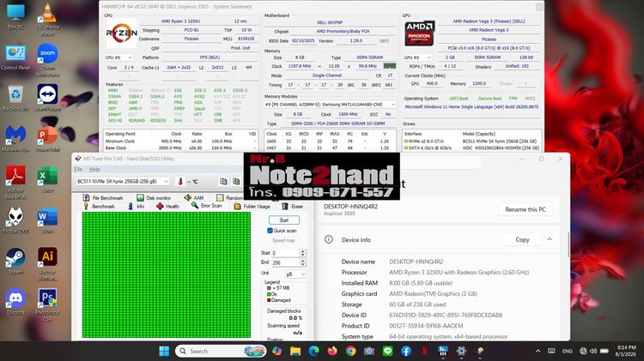Open Firefox from the taskbar
644x361 pixels.
[332, 352]
